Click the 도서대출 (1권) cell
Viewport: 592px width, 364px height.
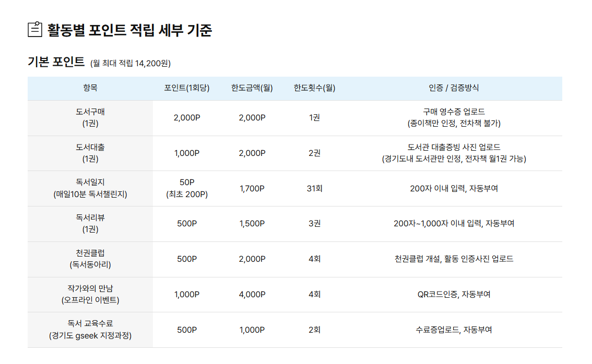tap(90, 153)
